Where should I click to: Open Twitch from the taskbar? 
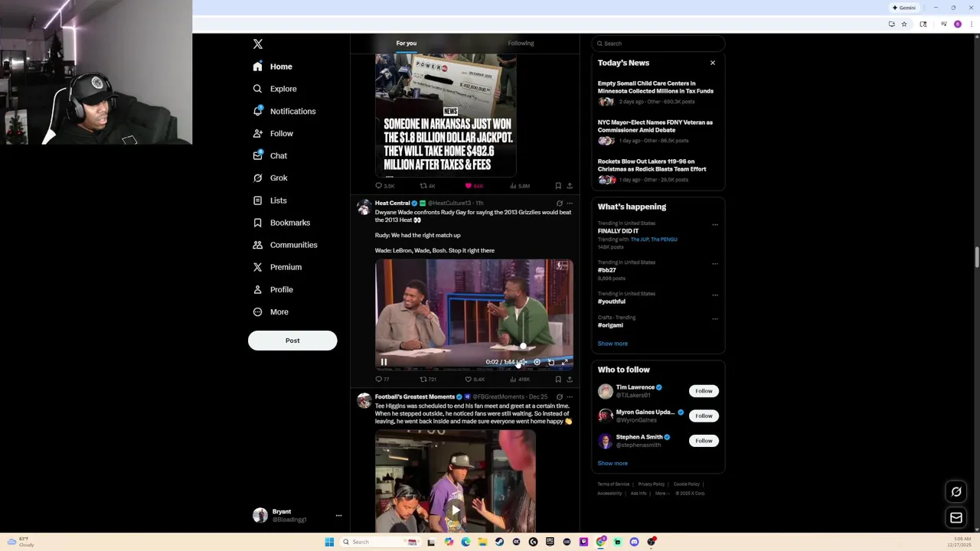583,542
